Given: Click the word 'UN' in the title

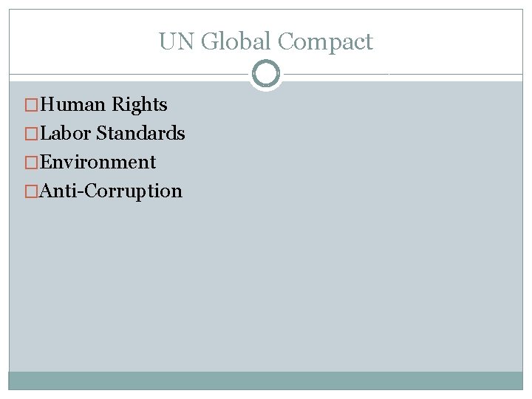Looking at the screenshot, I should point(176,41).
